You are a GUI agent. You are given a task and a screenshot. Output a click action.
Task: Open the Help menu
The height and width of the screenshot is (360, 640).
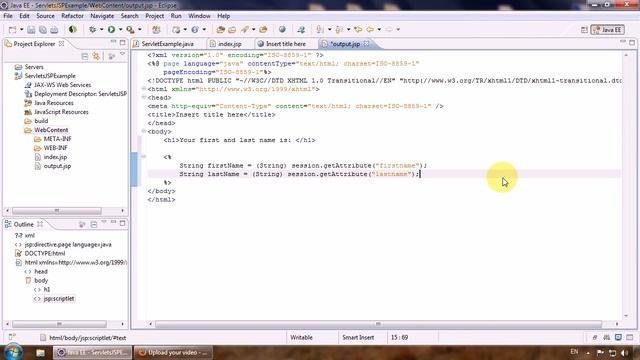[224, 16]
